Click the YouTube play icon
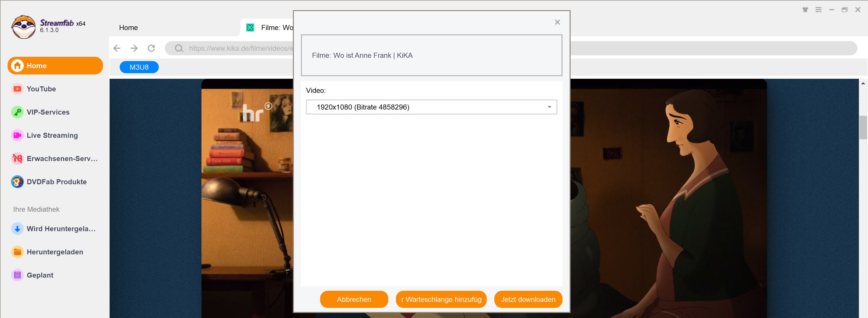This screenshot has height=318, width=868. [x=17, y=89]
